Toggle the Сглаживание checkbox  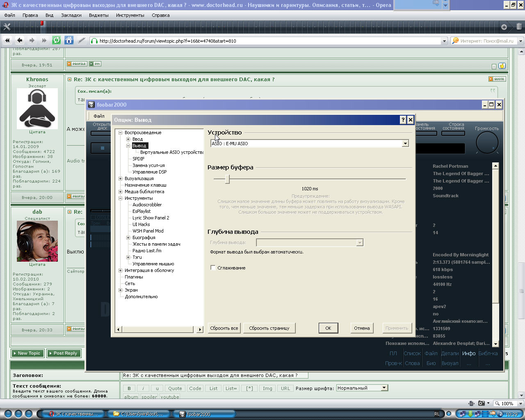213,268
